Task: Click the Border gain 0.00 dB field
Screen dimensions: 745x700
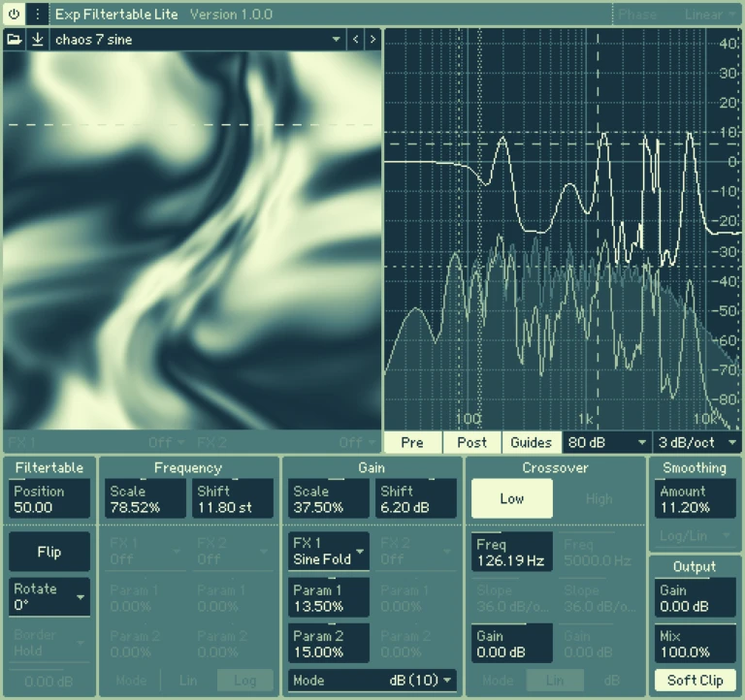Action: click(x=49, y=681)
